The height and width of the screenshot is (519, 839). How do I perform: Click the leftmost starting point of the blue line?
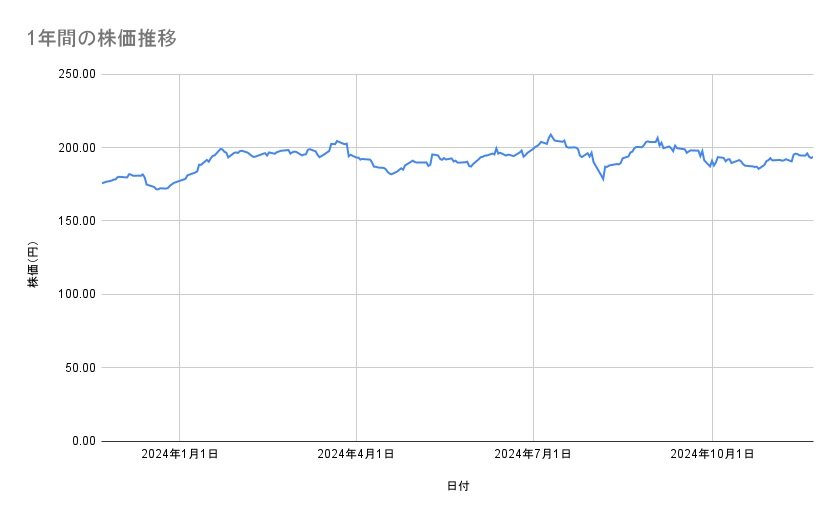point(102,183)
